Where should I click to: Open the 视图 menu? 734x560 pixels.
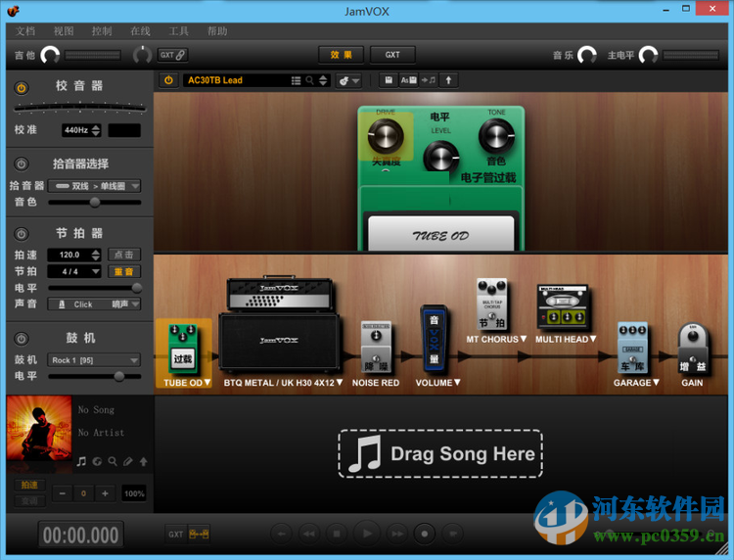(x=64, y=31)
